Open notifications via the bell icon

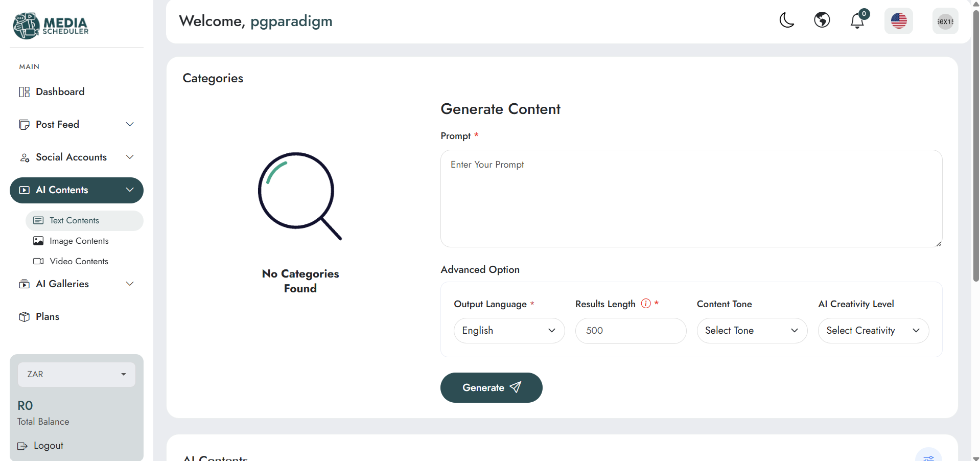[x=857, y=21]
